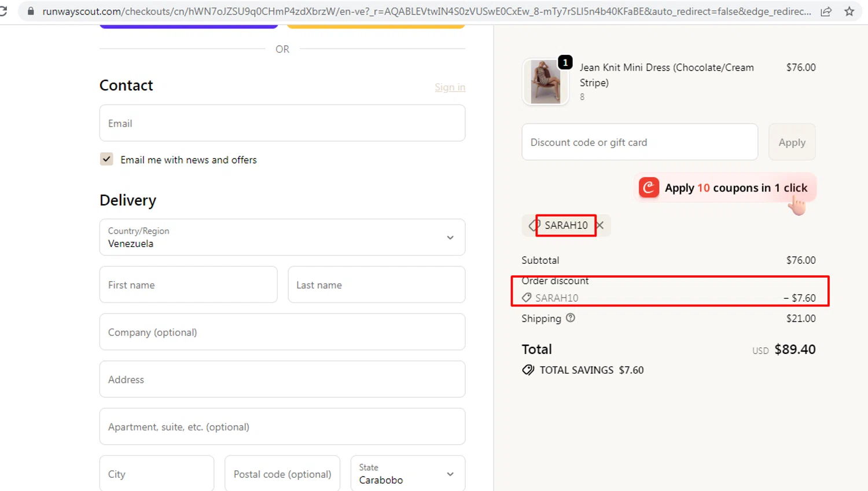868x491 pixels.
Task: Click the Contact section heading
Action: 126,85
